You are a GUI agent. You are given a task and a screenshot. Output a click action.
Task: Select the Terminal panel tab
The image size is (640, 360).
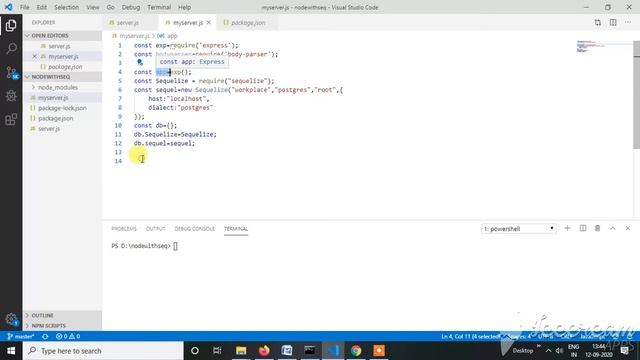pos(236,229)
